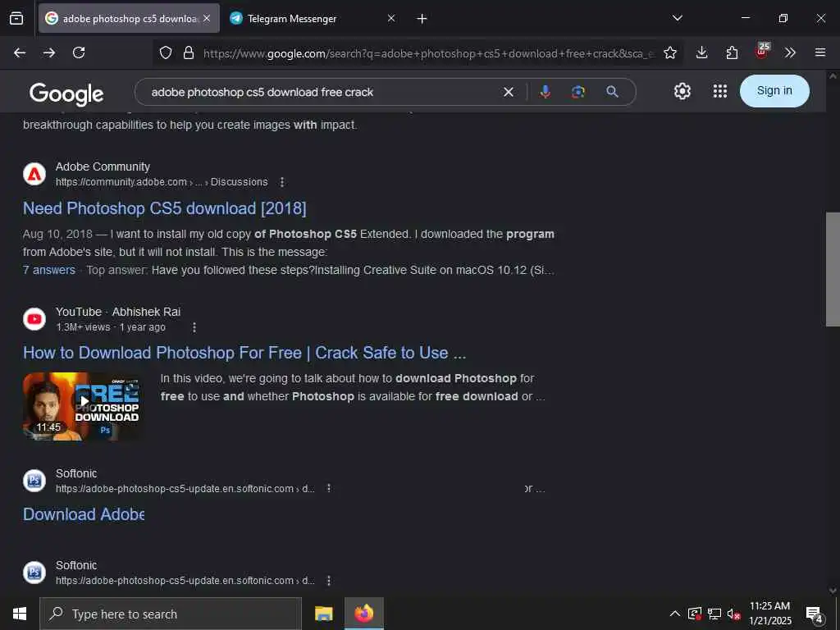Open options for first Softonic result
Viewport: 840px width, 630px height.
[x=328, y=489]
